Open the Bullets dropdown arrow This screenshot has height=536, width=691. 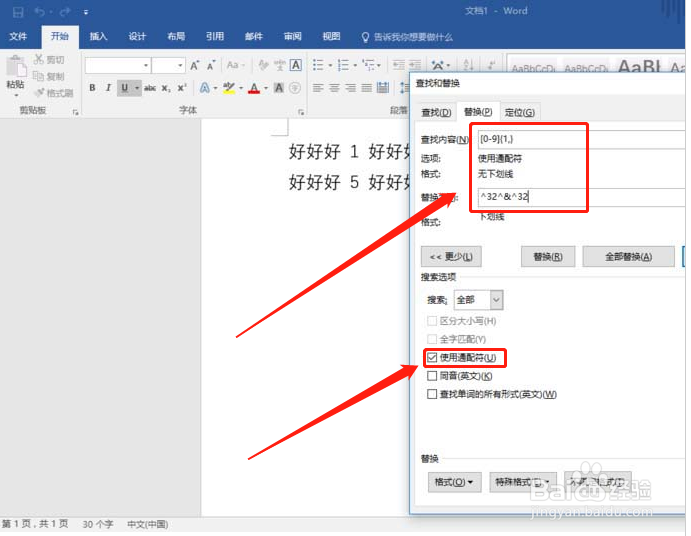point(330,66)
